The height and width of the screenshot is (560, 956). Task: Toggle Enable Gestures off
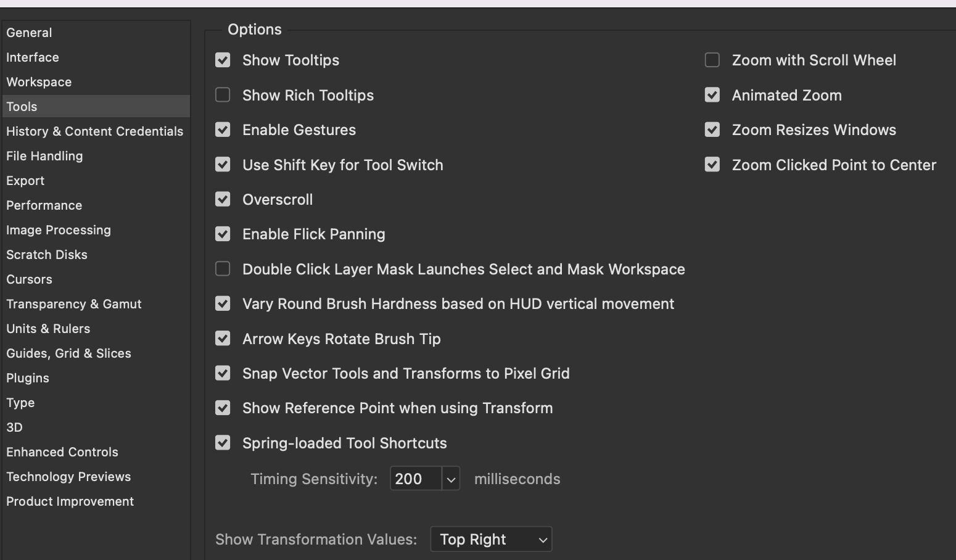click(223, 130)
